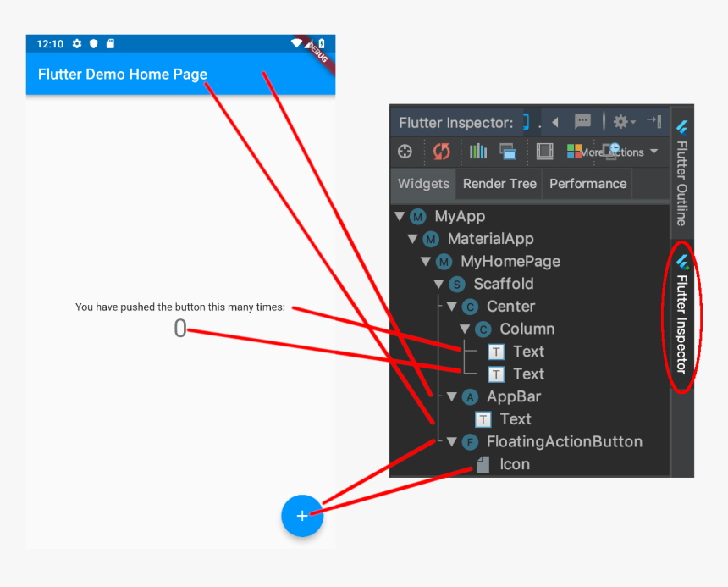The width and height of the screenshot is (728, 587).
Task: Collapse the MyApp tree node arrow
Action: 400,216
